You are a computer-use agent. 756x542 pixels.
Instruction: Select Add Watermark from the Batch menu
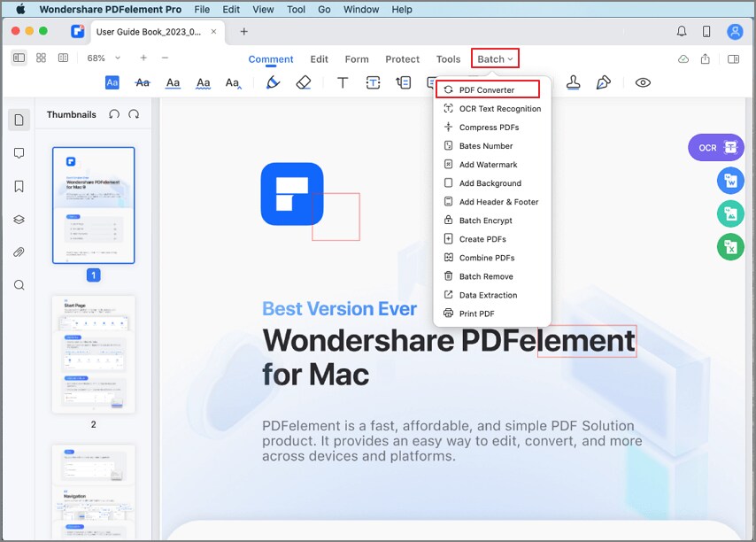tap(487, 164)
